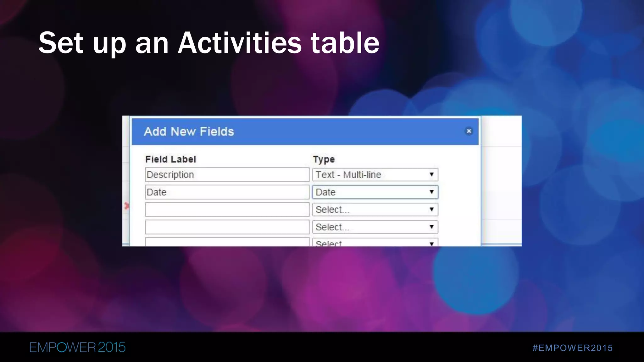644x362 pixels.
Task: Open the third row Select... type dropdown
Action: [375, 210]
